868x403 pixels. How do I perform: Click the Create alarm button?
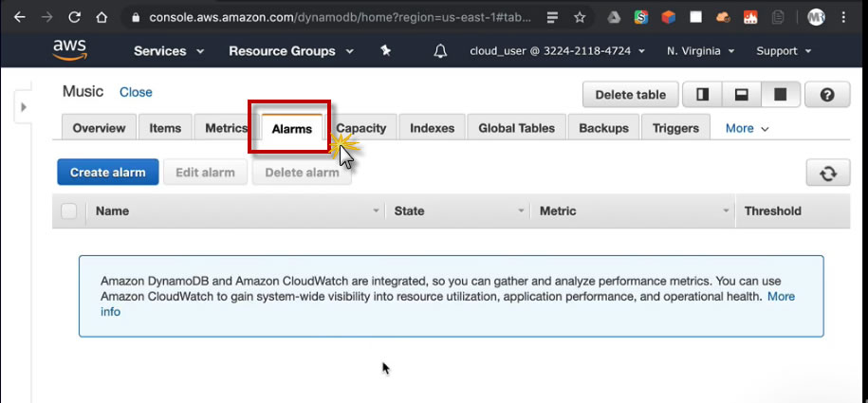[x=108, y=173]
